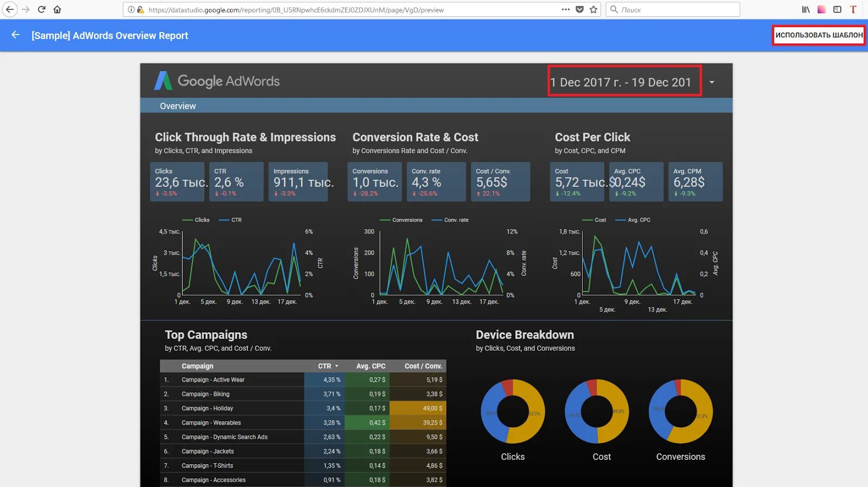
Task: Click the red T extension icon
Action: 853,9
